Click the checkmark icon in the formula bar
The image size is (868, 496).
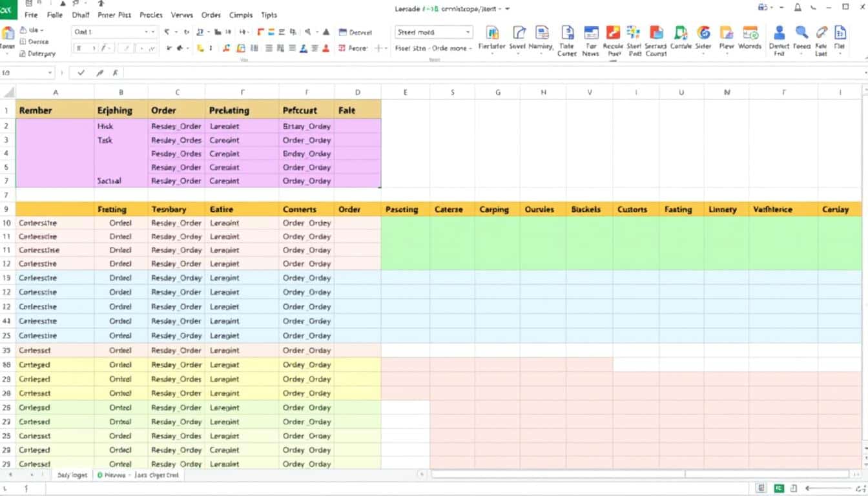tap(81, 73)
